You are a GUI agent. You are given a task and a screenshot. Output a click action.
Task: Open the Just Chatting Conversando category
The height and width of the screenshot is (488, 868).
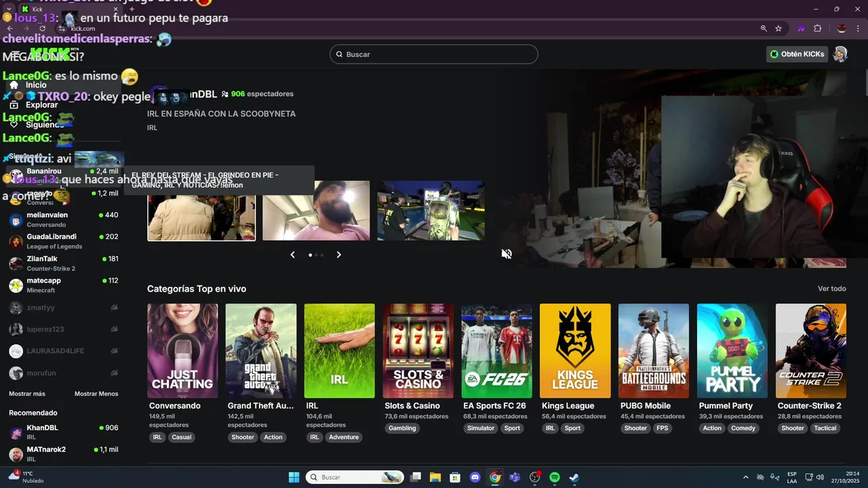point(182,350)
